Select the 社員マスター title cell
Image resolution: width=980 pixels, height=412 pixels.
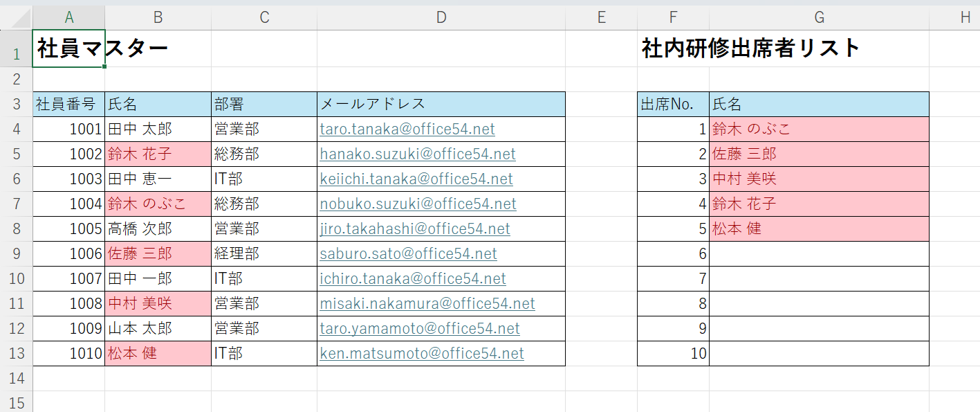69,48
